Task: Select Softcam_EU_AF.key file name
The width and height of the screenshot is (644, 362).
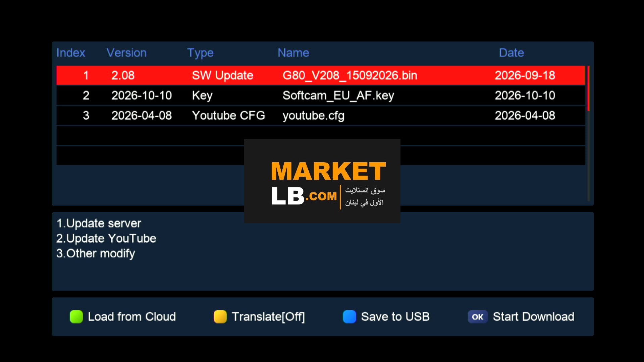Action: coord(338,96)
